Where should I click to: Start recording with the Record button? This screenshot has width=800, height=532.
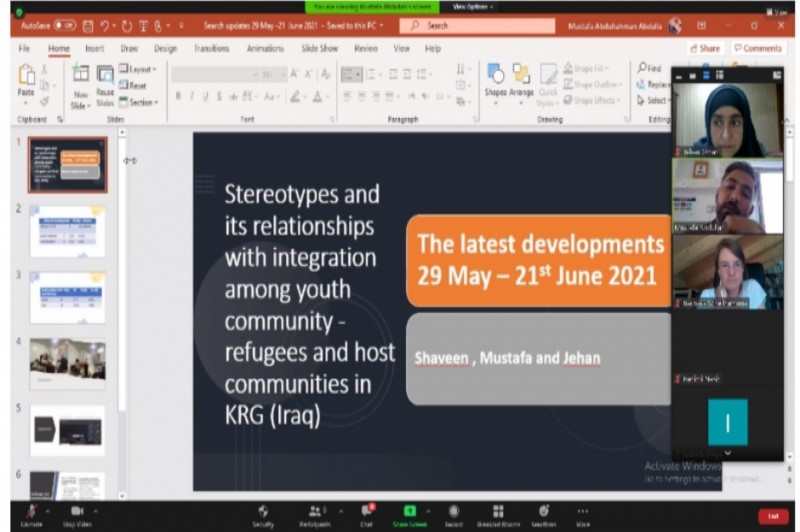click(453, 512)
